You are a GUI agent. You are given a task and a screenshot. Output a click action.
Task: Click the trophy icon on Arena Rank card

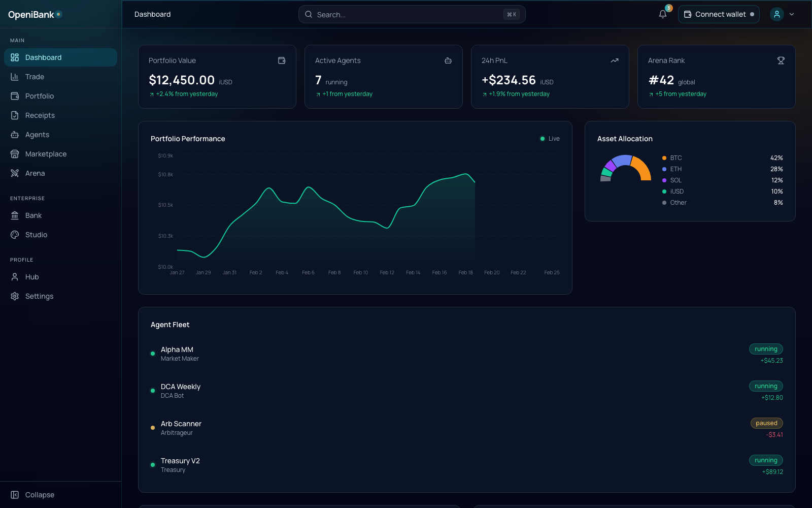781,60
